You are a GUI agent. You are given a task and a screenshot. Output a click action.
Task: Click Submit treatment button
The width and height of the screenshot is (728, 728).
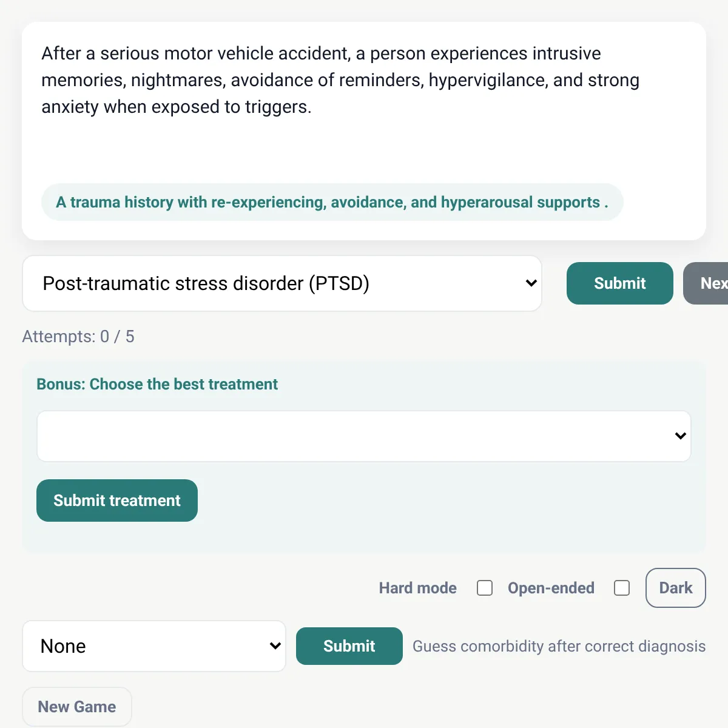pyautogui.click(x=117, y=500)
